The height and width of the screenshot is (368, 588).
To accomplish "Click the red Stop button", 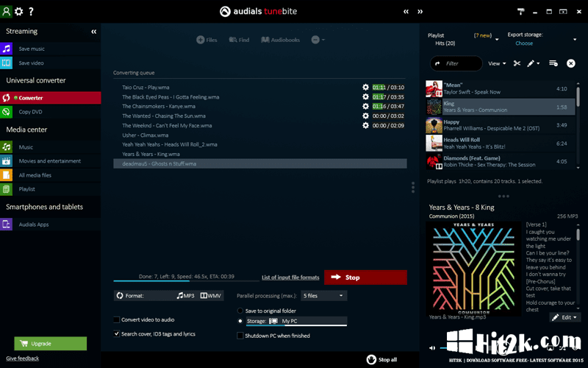I will (x=365, y=277).
